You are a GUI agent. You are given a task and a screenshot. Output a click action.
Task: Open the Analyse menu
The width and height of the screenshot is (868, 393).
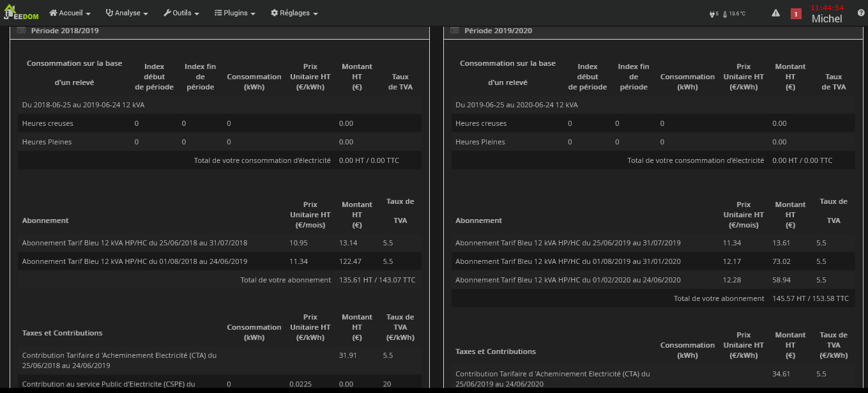tap(127, 13)
